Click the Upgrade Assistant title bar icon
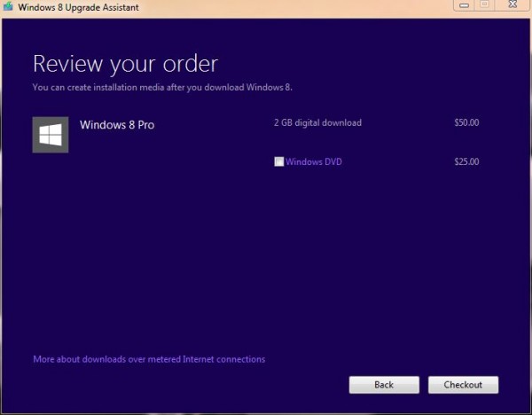Viewport: 532px width, 415px height. coord(8,6)
